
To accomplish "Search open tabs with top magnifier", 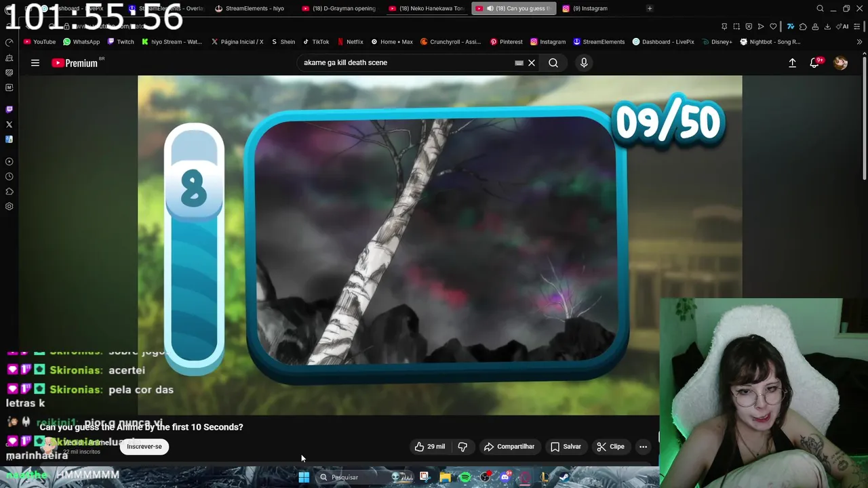I will pyautogui.click(x=820, y=9).
